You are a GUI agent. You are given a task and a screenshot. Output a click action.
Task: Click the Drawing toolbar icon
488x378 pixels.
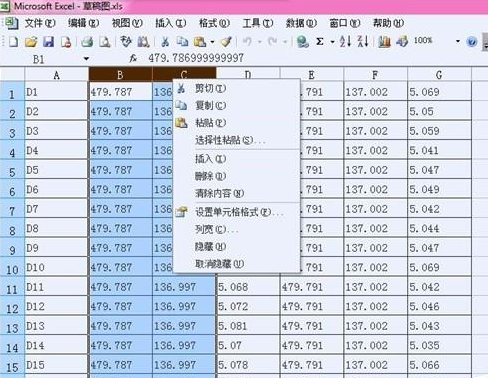pyautogui.click(x=402, y=42)
